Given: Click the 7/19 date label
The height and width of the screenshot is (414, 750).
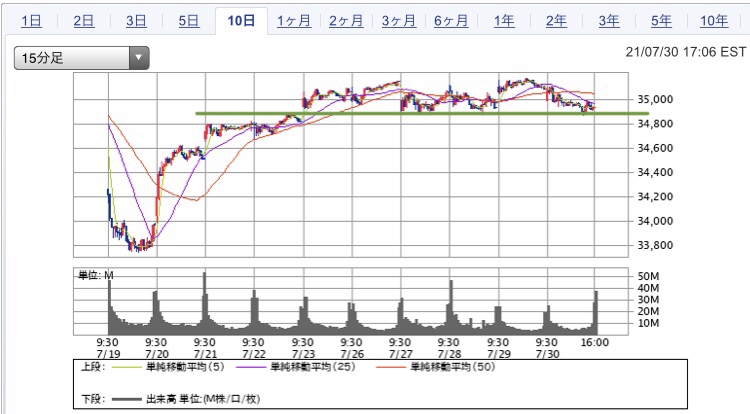Looking at the screenshot, I should click(x=108, y=354).
